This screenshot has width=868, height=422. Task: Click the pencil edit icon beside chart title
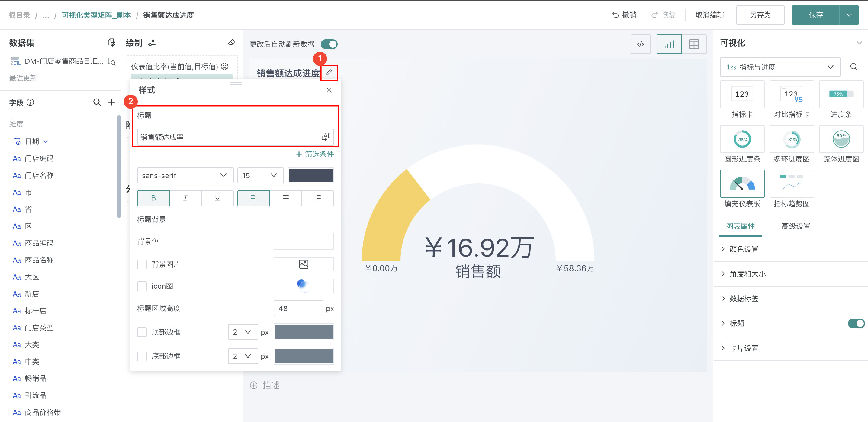point(329,73)
